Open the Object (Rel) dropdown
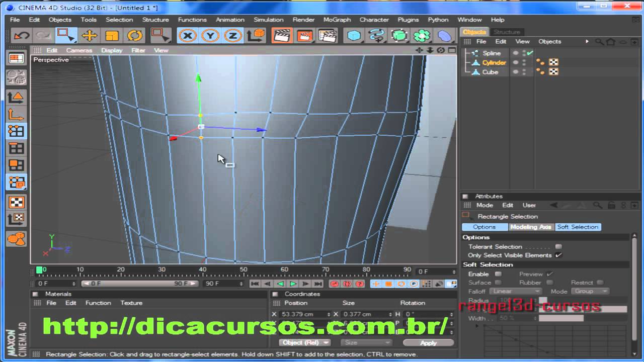The height and width of the screenshot is (362, 644). (305, 342)
